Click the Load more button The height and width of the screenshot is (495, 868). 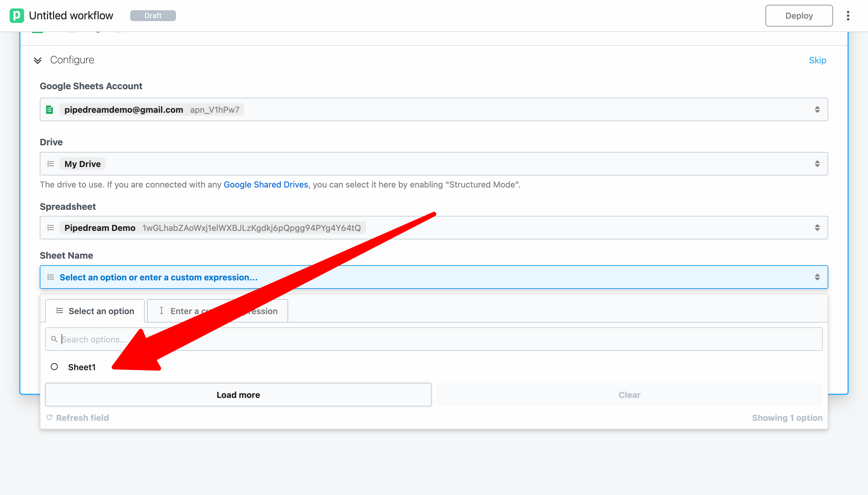238,395
